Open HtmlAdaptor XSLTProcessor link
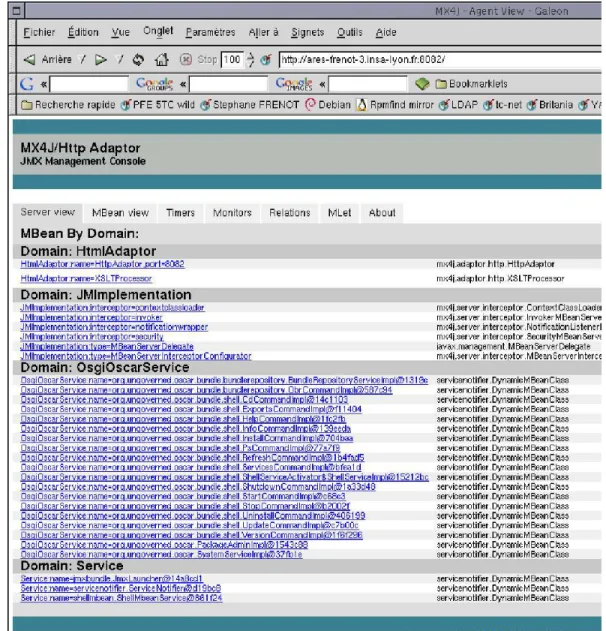 pyautogui.click(x=86, y=278)
